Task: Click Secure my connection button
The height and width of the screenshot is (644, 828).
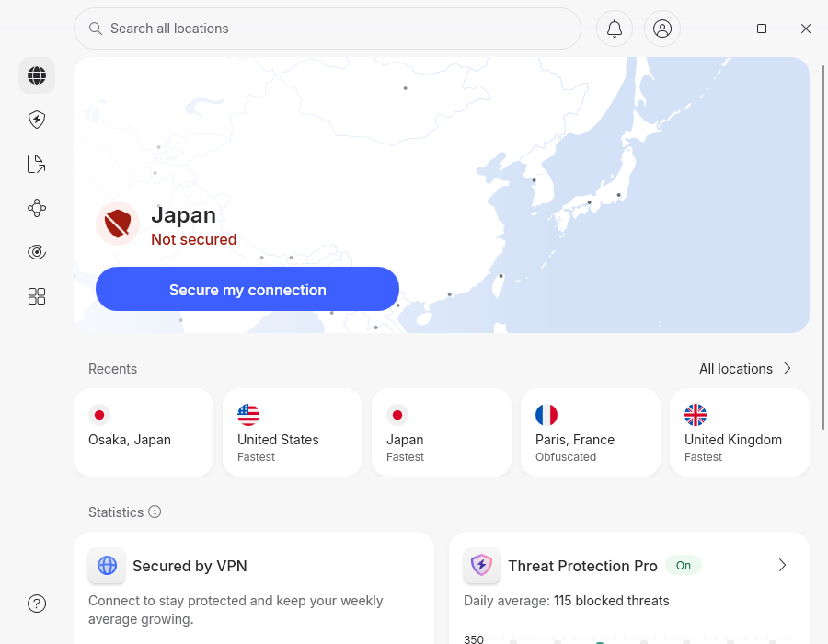Action: [x=247, y=289]
